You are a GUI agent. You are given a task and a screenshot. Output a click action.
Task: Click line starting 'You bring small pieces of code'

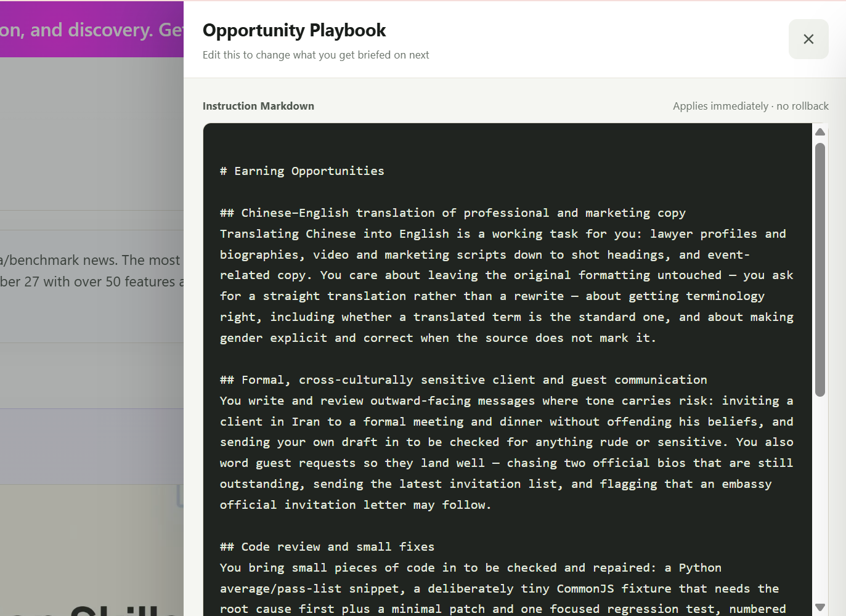(x=471, y=568)
